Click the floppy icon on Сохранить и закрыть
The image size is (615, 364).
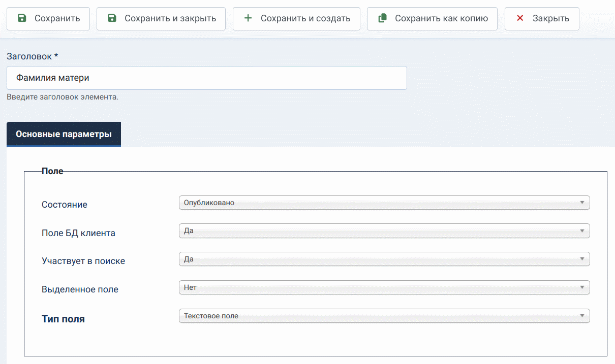(x=112, y=18)
